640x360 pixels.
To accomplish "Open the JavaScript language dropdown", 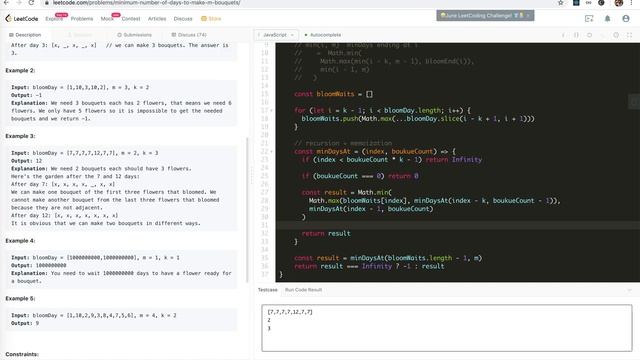I will (276, 35).
